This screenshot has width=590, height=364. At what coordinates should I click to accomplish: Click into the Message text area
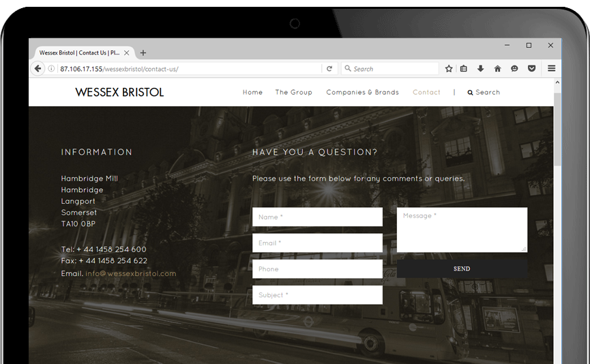[462, 230]
